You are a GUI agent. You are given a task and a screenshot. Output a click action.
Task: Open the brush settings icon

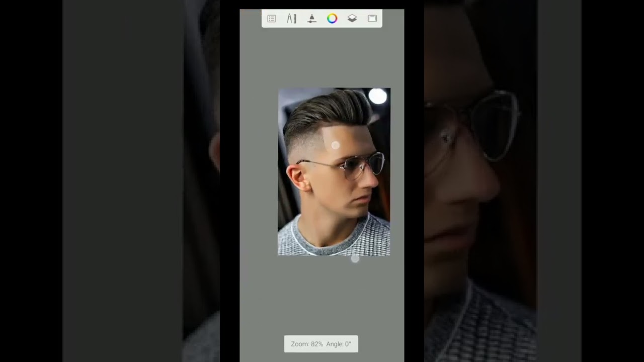point(312,19)
